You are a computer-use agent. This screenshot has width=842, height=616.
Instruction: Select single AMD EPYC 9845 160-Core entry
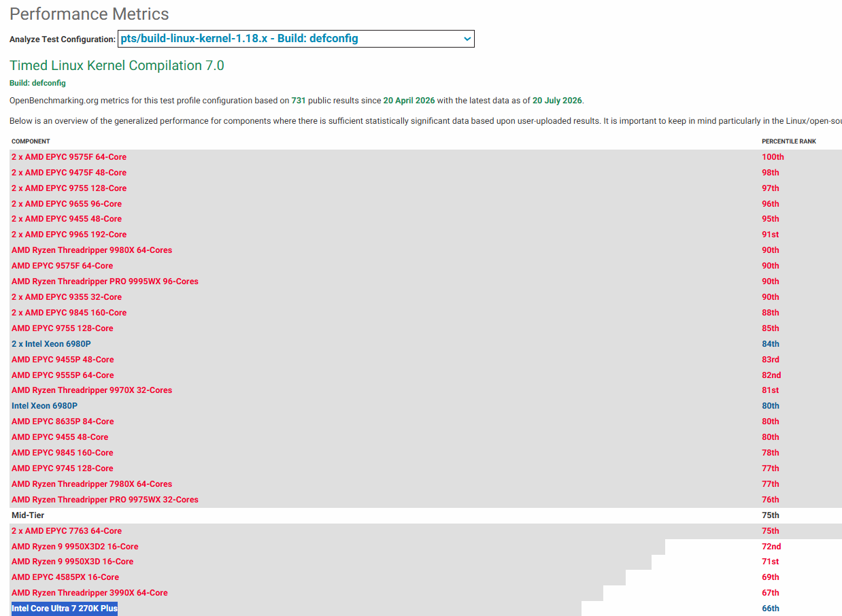coord(62,453)
